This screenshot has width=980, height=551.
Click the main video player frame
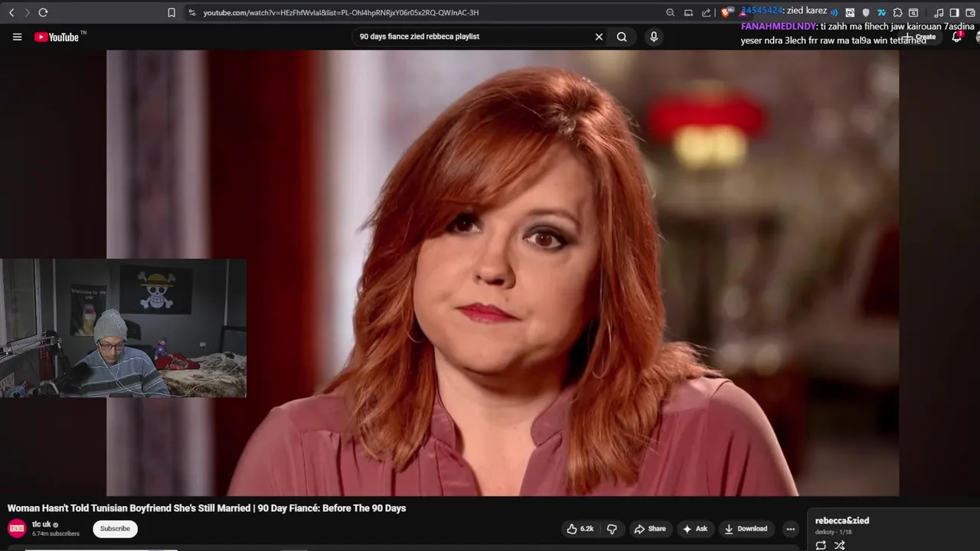click(x=502, y=273)
